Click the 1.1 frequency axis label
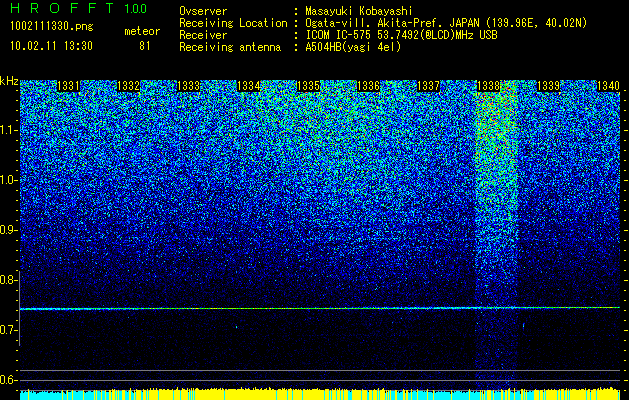This screenshot has height=400, width=629. 8,130
